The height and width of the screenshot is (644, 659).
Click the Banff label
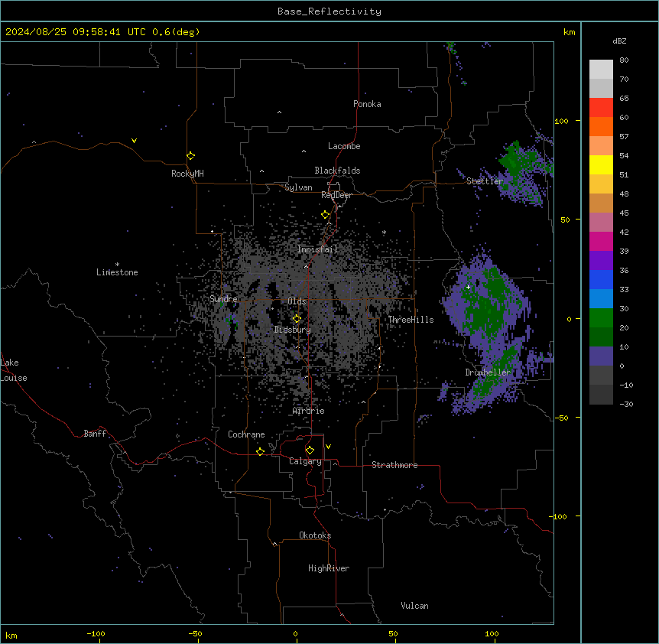tap(95, 434)
